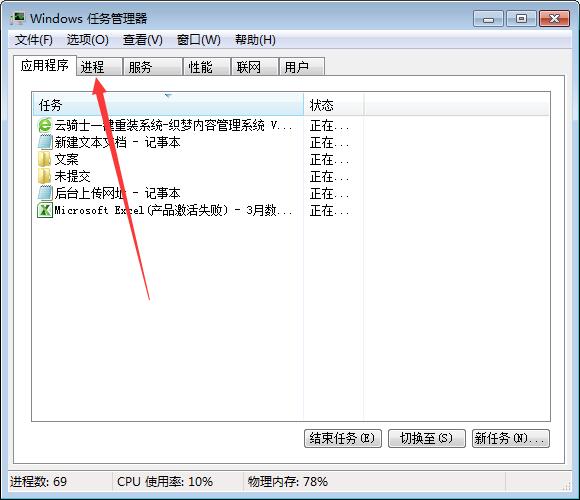580x500 pixels.
Task: Click the 状态 cell of the 文案 row
Action: [329, 160]
